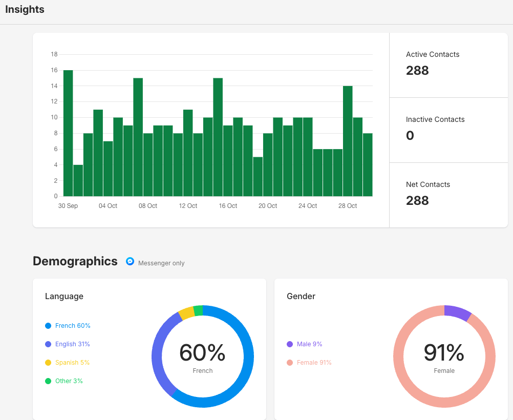Click the Insights page heading
513x420 pixels.
coord(25,10)
